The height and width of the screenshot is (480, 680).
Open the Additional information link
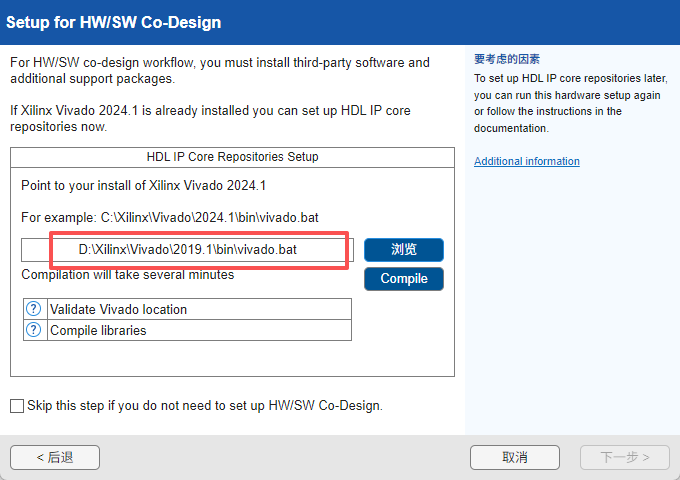(x=526, y=161)
